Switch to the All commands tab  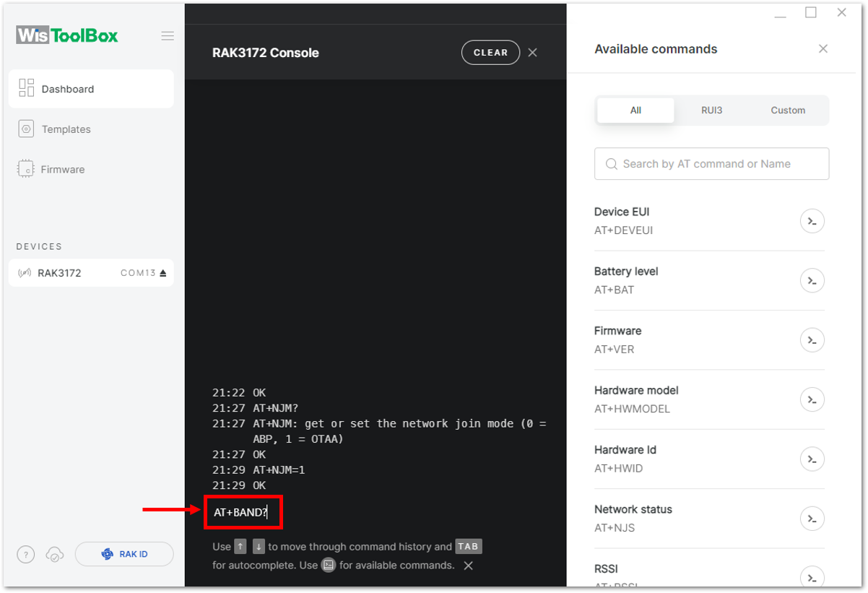(635, 111)
